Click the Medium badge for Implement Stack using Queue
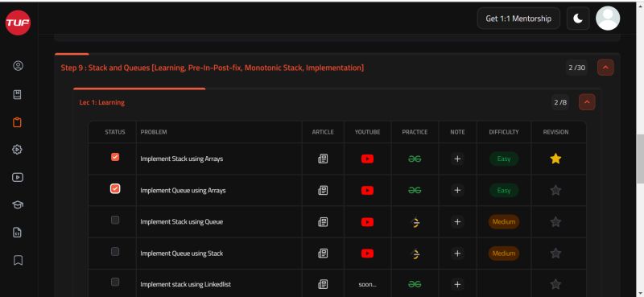Viewport: 644px width, 297px height. 504,222
